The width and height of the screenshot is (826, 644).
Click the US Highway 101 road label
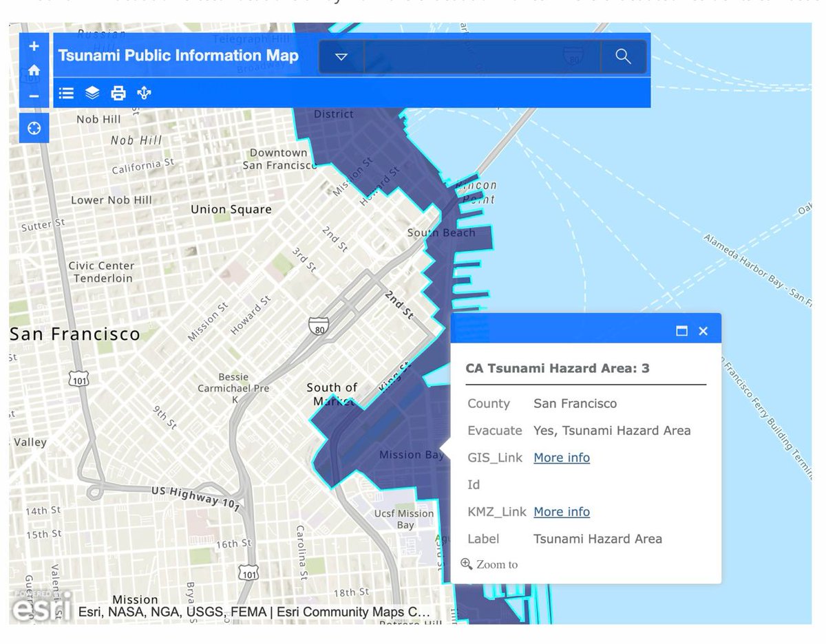pos(195,498)
